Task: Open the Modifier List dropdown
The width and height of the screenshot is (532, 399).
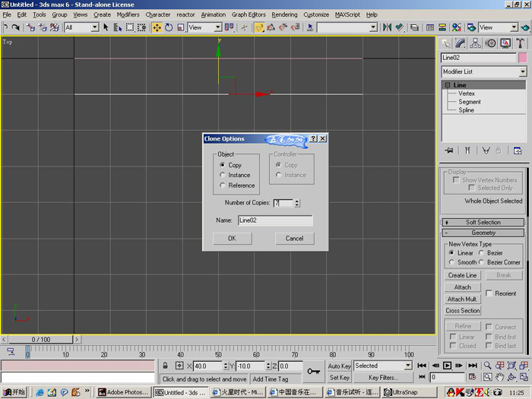Action: 523,71
